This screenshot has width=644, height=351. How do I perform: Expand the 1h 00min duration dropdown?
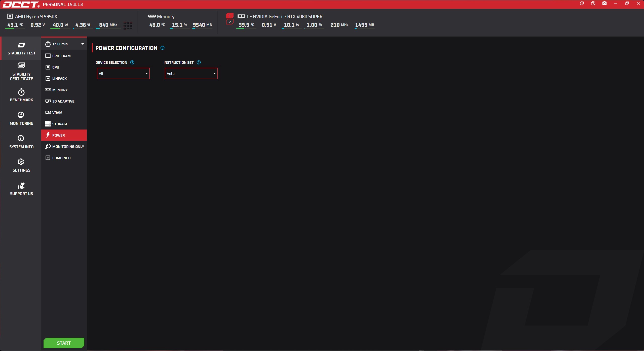click(x=83, y=44)
